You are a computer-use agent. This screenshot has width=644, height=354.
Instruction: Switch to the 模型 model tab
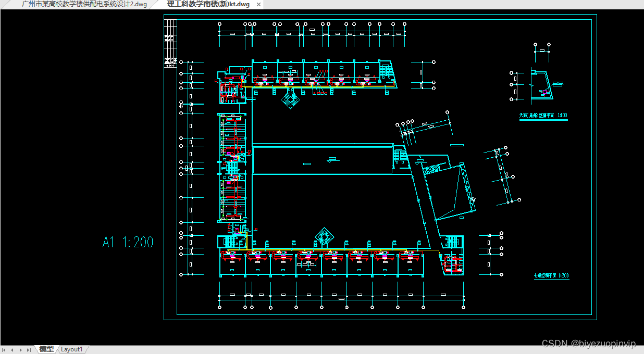coord(46,349)
